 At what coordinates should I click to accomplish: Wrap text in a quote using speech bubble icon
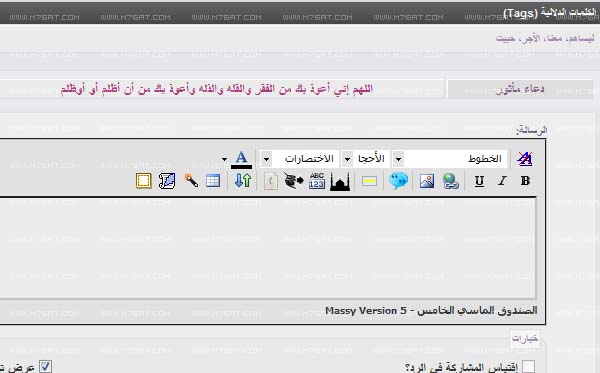pyautogui.click(x=398, y=181)
